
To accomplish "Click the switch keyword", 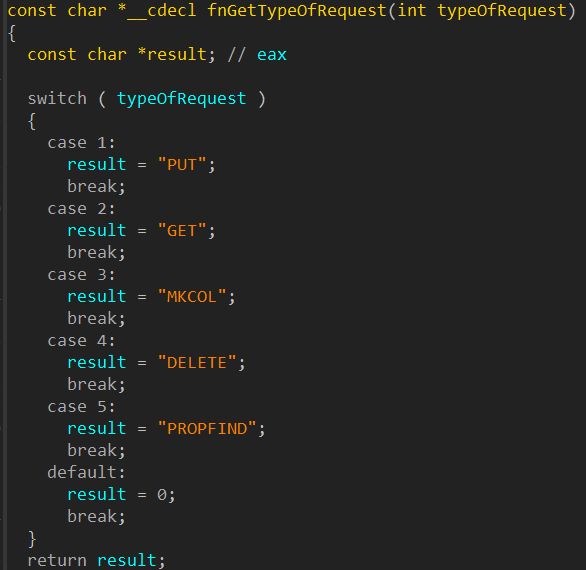I will coord(57,99).
